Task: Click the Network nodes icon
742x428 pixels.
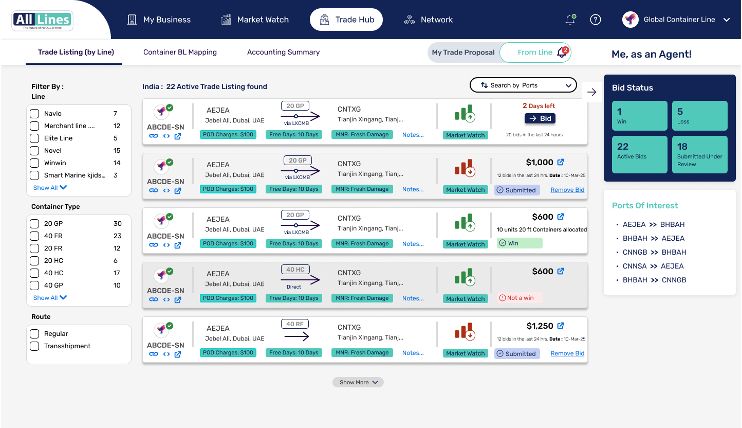Action: [x=409, y=19]
